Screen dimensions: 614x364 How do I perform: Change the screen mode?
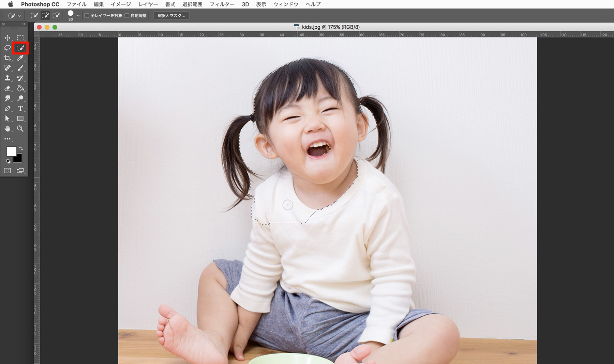pyautogui.click(x=20, y=171)
